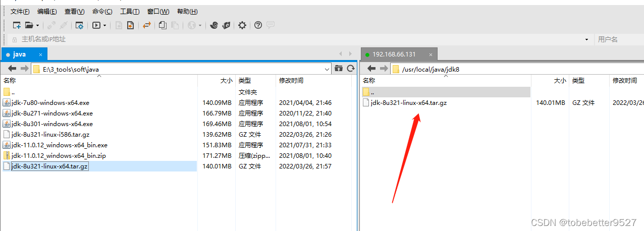Sort local files by 类型 column
The height and width of the screenshot is (231, 644).
(256, 80)
